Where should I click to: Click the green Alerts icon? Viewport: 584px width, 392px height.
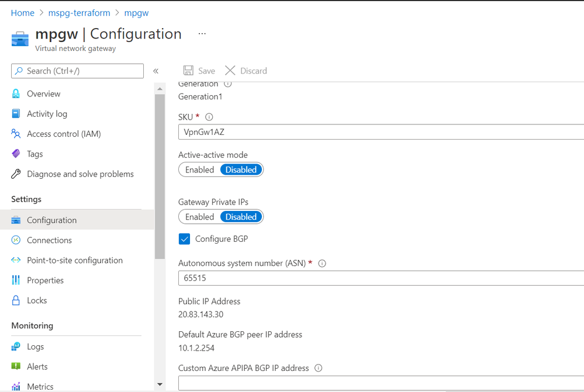(16, 366)
